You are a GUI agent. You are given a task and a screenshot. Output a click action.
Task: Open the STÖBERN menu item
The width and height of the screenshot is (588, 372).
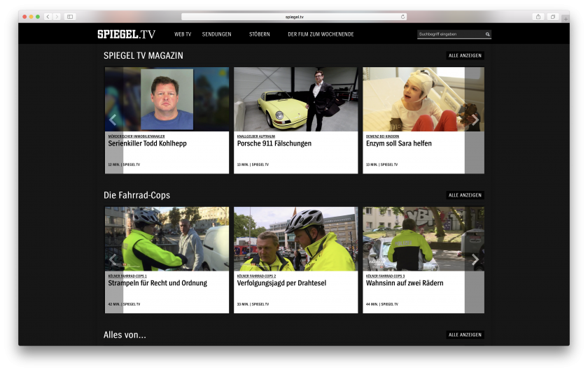[260, 34]
